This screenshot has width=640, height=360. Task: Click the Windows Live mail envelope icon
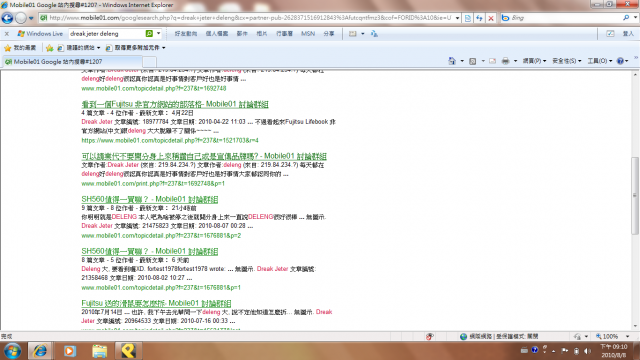(x=353, y=34)
